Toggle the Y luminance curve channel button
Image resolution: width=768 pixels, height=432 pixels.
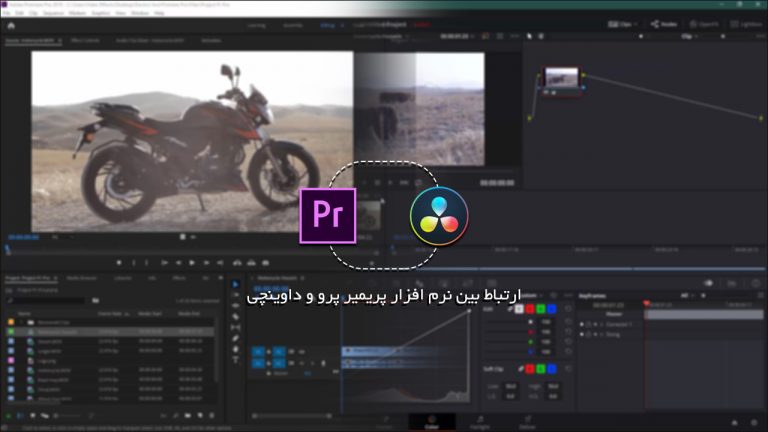[519, 309]
